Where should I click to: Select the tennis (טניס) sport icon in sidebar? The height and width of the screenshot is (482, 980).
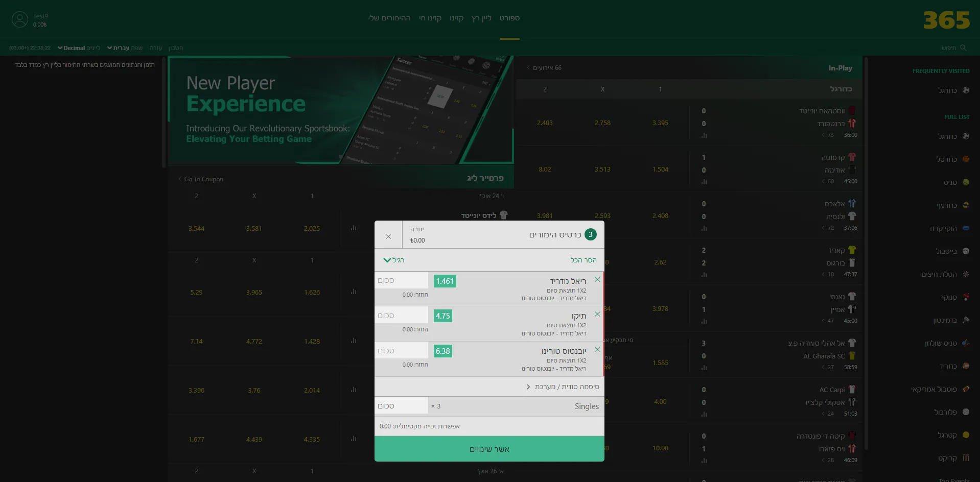966,182
